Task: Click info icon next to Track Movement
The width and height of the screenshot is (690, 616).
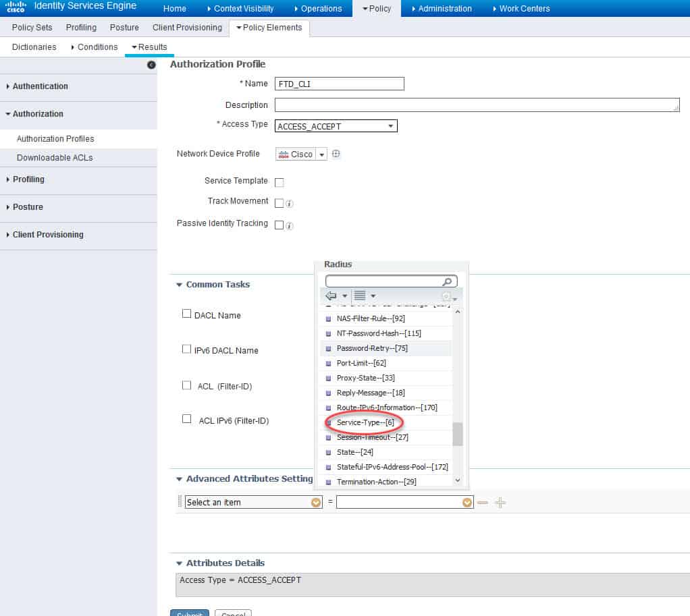Action: [289, 204]
